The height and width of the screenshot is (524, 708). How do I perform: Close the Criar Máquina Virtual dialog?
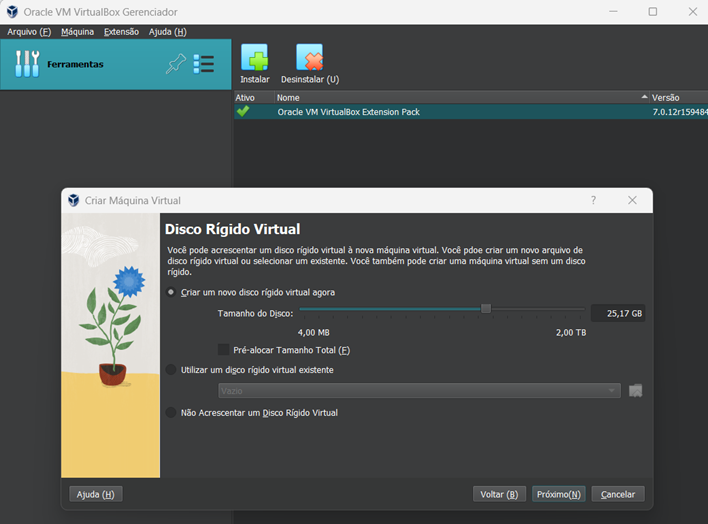(632, 200)
